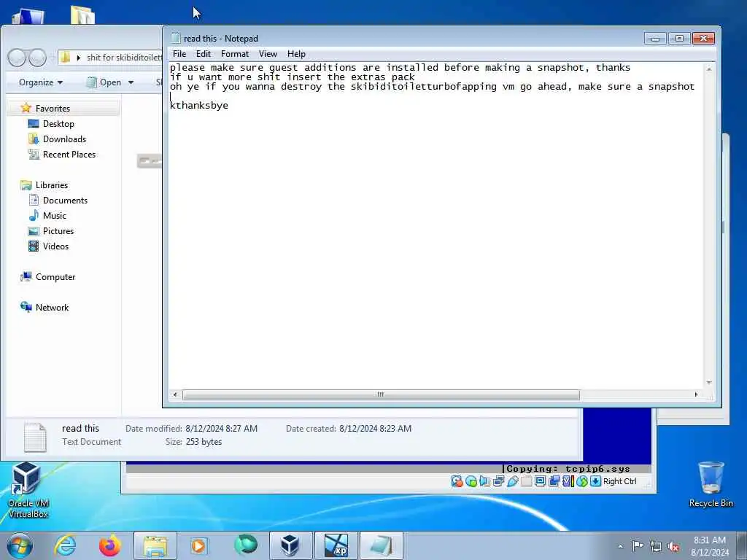Open the Organize dropdown in Explorer
747x560 pixels.
point(41,82)
